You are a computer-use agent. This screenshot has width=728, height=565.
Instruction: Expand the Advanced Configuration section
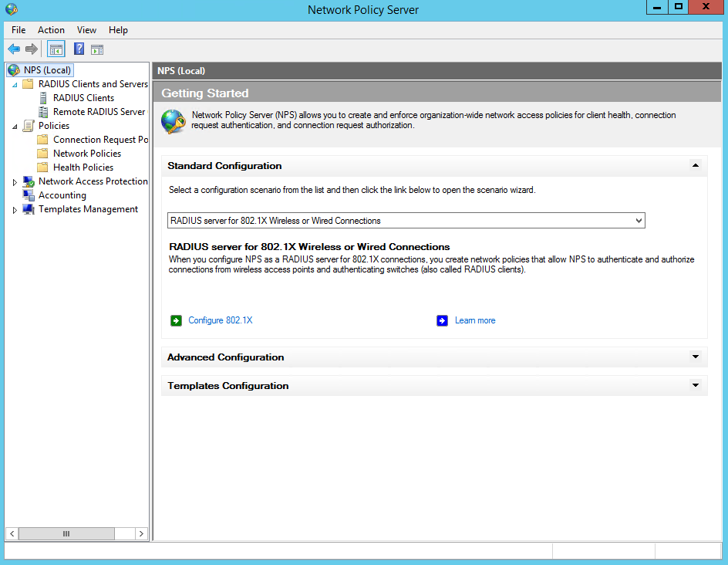(x=695, y=357)
